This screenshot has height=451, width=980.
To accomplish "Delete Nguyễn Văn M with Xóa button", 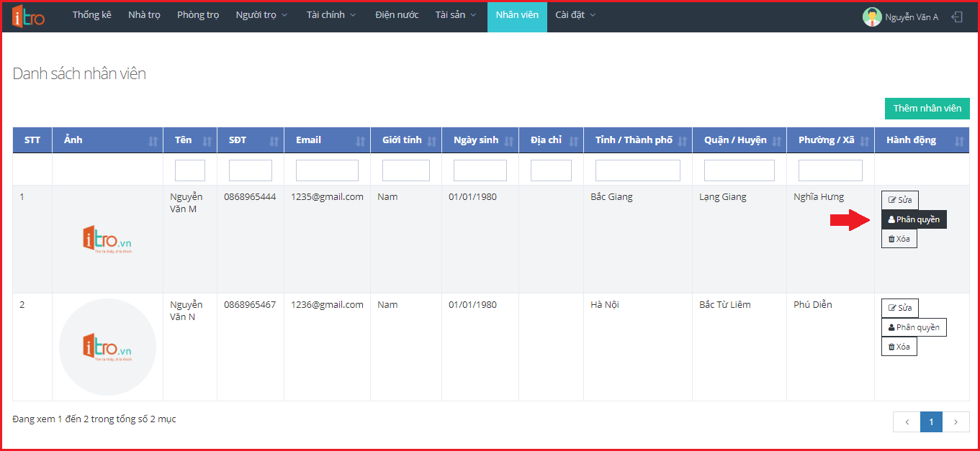I will [899, 239].
